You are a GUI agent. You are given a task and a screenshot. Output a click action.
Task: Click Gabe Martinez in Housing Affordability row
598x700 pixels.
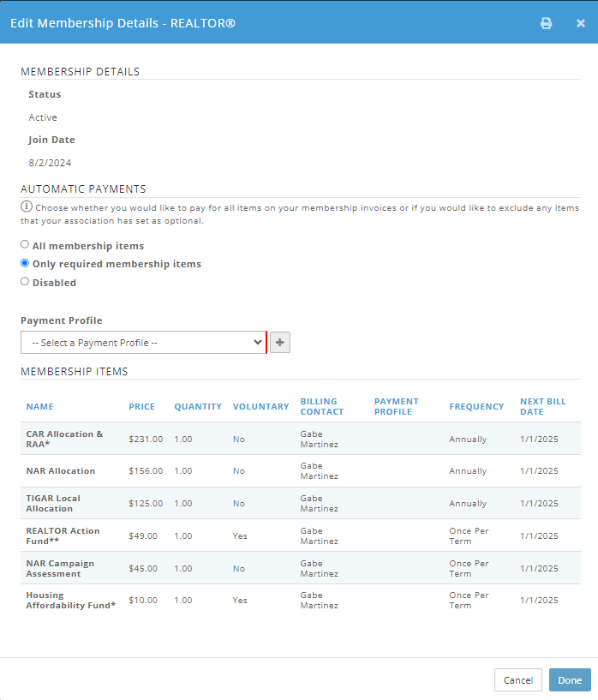[x=319, y=601]
